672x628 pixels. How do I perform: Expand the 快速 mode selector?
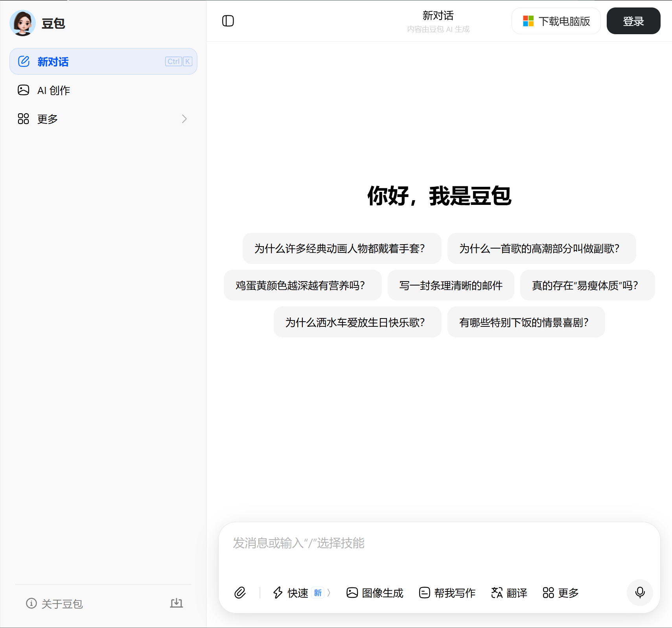click(302, 593)
